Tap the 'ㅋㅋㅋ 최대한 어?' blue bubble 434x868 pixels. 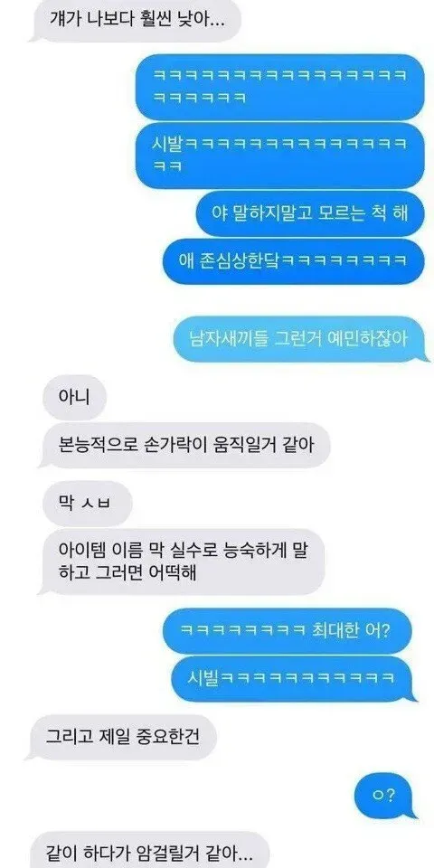(x=288, y=630)
